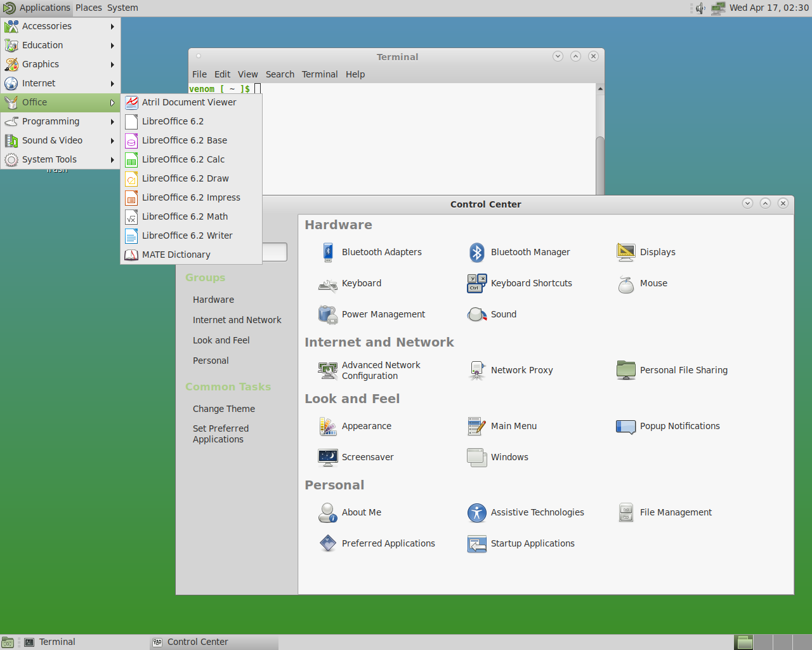This screenshot has width=812, height=650.
Task: Open Network Proxy icon
Action: tap(477, 370)
